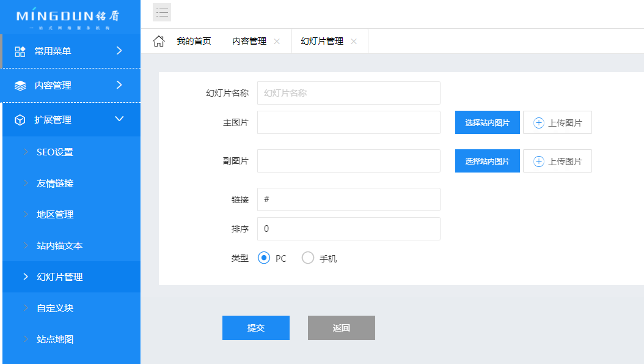
Task: Select the 手机 type radio button
Action: pyautogui.click(x=308, y=258)
